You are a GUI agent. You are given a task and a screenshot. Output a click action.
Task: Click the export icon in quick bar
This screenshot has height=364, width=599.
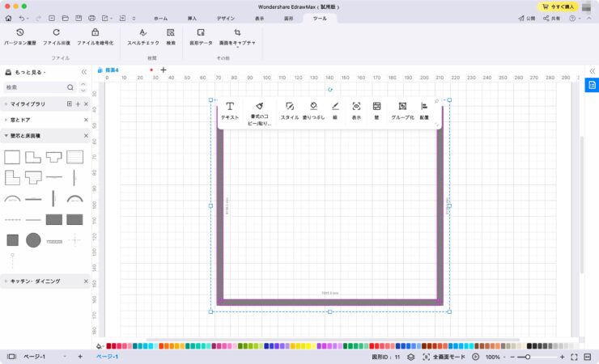click(x=105, y=18)
